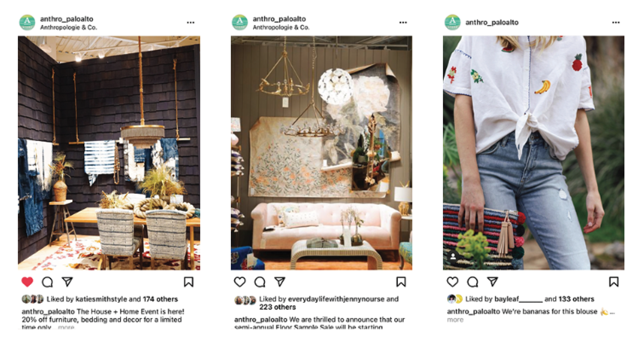This screenshot has height=347, width=644.
Task: Bookmark the dining room post
Action: [x=189, y=282]
